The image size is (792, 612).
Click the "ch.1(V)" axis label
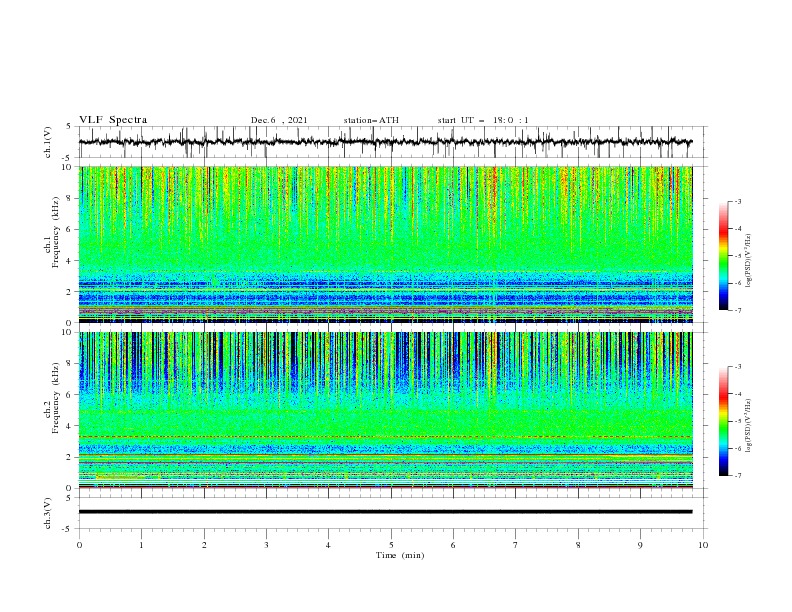(48, 142)
